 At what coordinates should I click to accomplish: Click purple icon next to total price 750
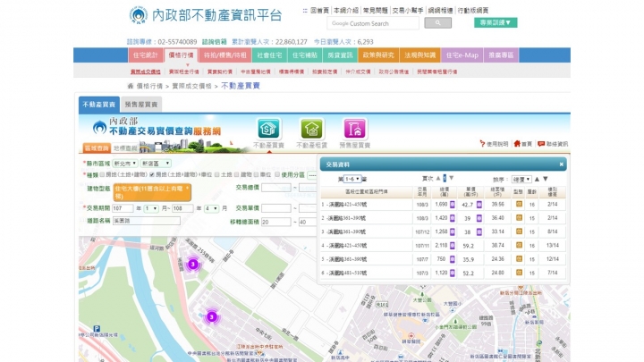(453, 259)
